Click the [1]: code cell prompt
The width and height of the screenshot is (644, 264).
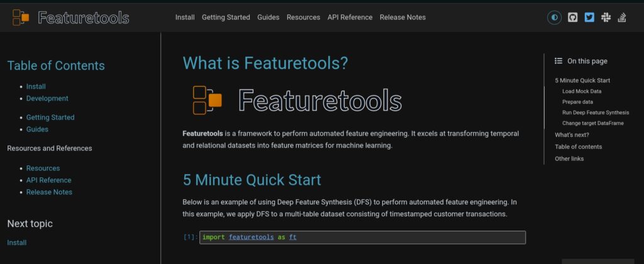tap(191, 237)
